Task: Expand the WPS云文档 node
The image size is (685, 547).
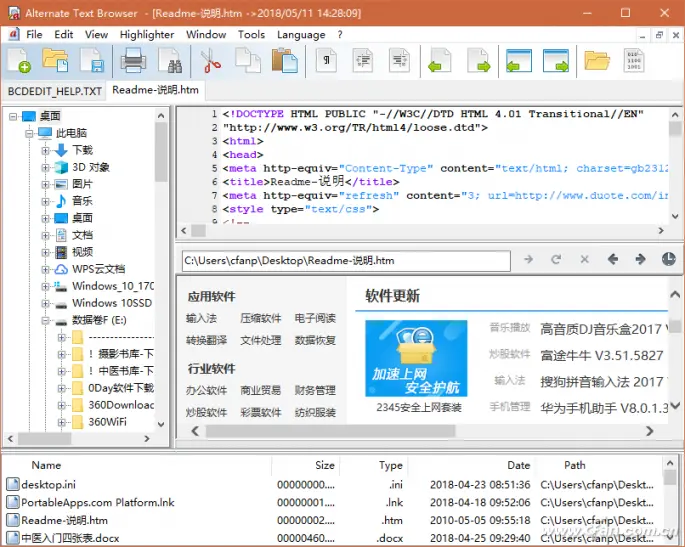Action: (x=45, y=270)
